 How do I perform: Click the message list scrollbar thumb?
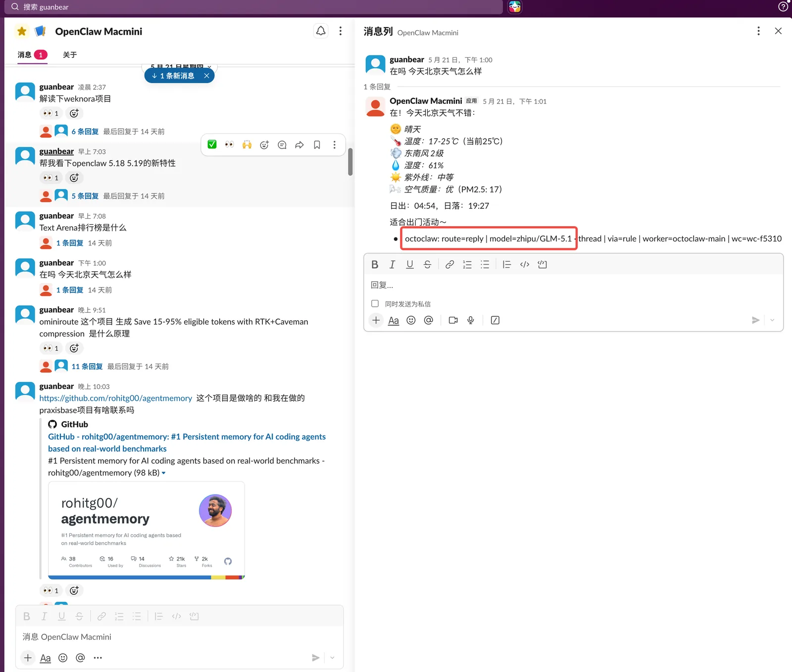(x=350, y=162)
